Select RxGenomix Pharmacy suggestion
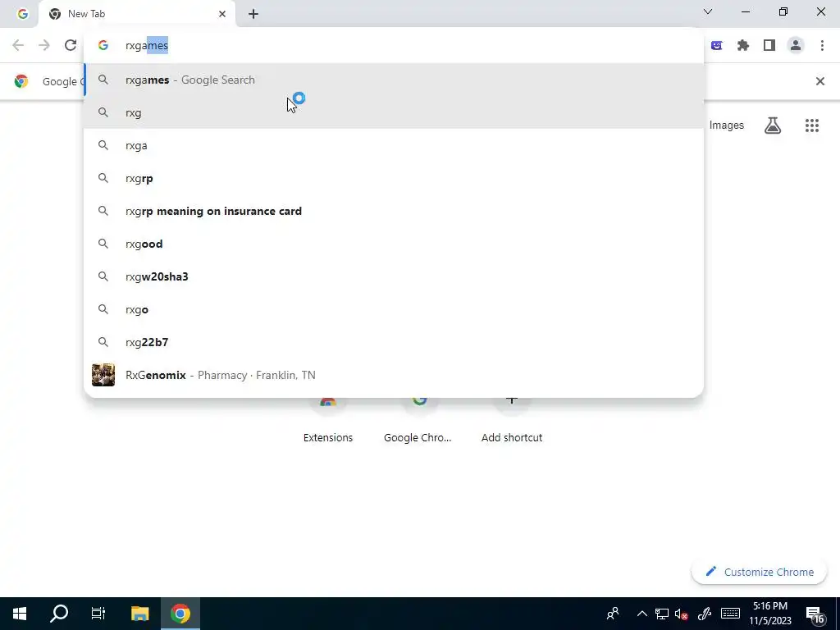 pyautogui.click(x=394, y=375)
